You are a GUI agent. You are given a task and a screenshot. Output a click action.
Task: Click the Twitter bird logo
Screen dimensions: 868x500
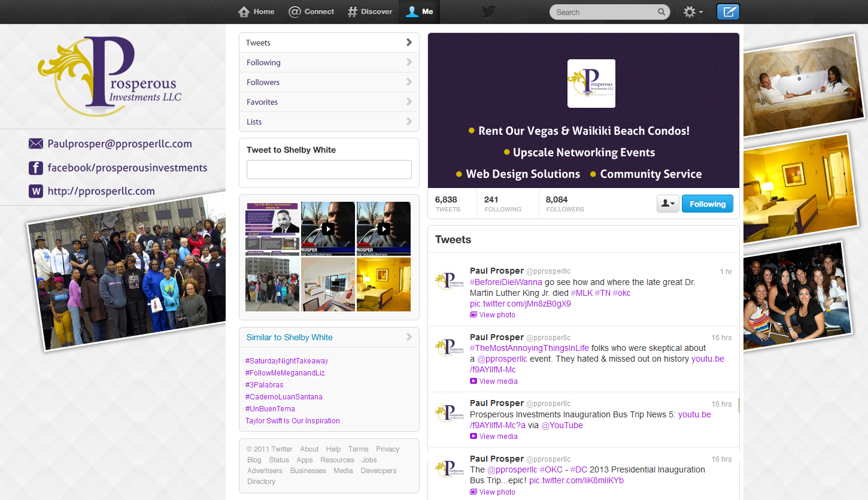[x=488, y=12]
